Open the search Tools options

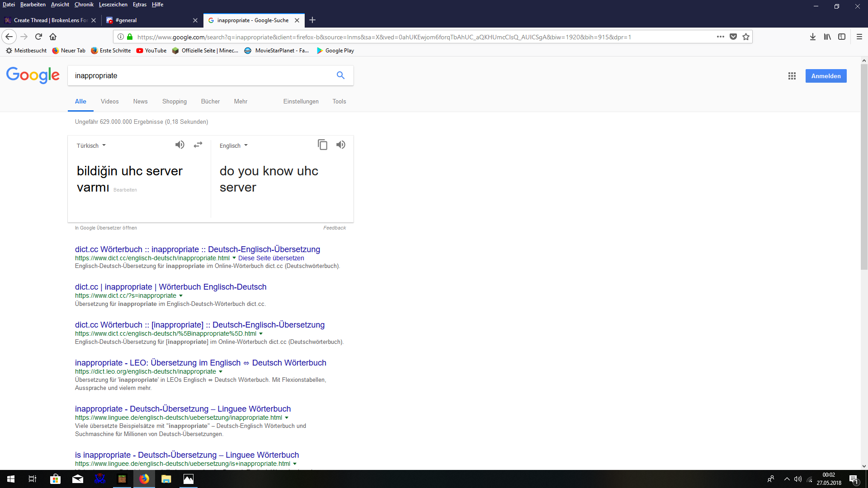tap(339, 101)
